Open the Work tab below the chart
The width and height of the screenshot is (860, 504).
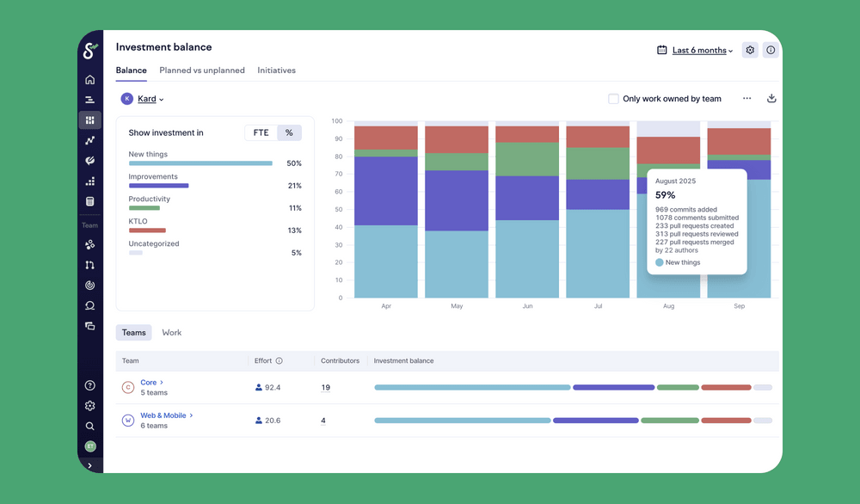(171, 332)
